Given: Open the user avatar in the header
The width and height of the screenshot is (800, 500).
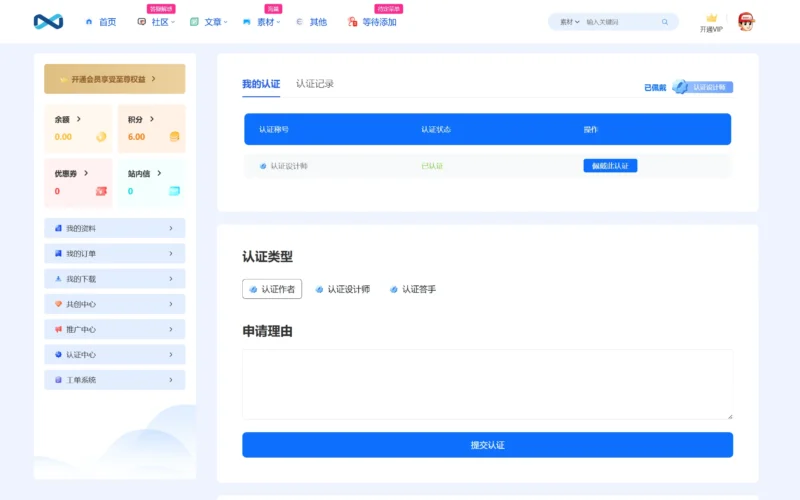Looking at the screenshot, I should 746,21.
